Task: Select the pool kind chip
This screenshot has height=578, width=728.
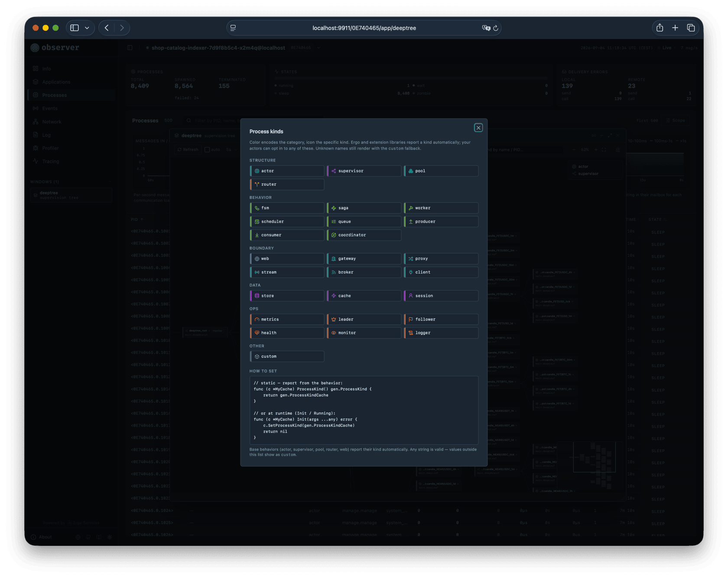Action: pyautogui.click(x=441, y=171)
